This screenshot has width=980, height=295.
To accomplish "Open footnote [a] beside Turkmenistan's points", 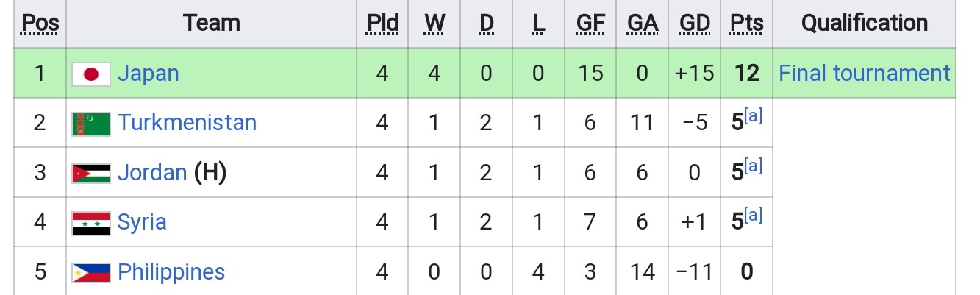I will [754, 115].
